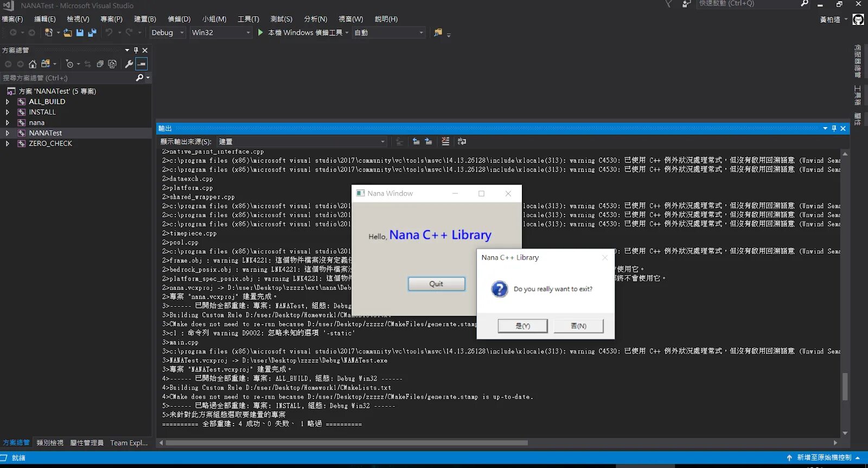868x468 pixels.
Task: Click the Save All icon
Action: click(92, 33)
